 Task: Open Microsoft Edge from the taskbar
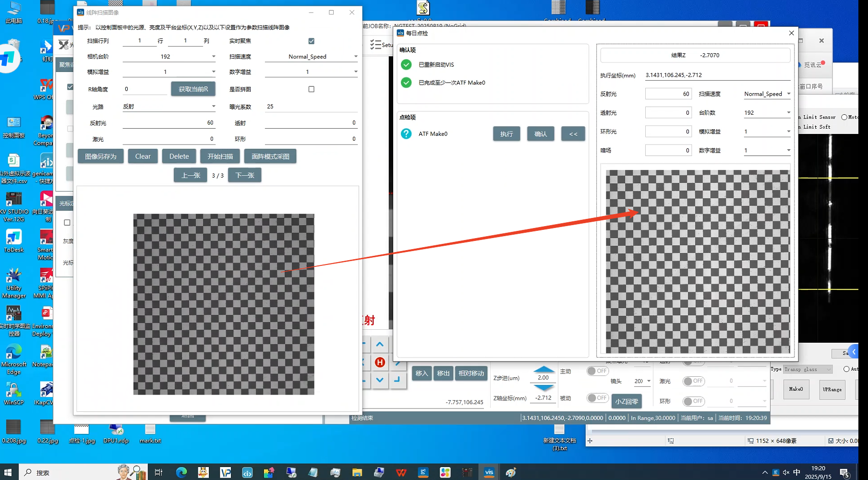tap(181, 472)
